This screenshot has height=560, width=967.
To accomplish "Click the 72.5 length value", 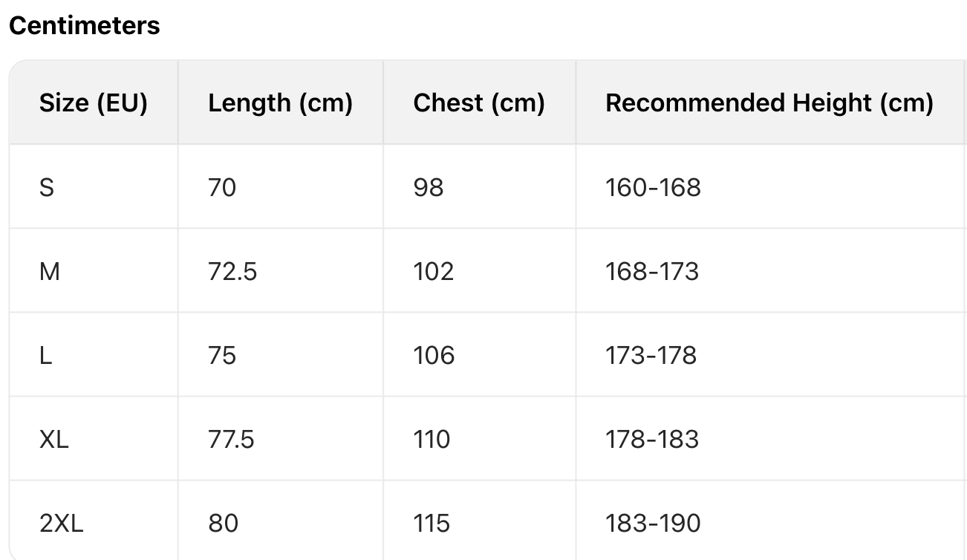I will tap(232, 271).
